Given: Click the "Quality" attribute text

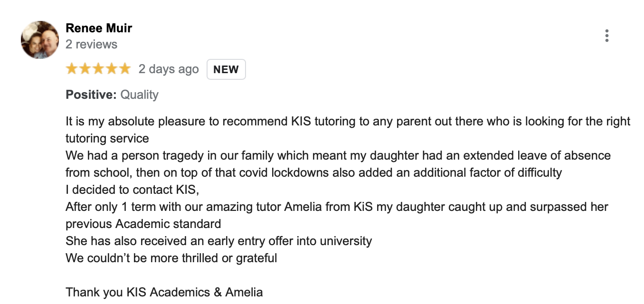Looking at the screenshot, I should coord(139,95).
